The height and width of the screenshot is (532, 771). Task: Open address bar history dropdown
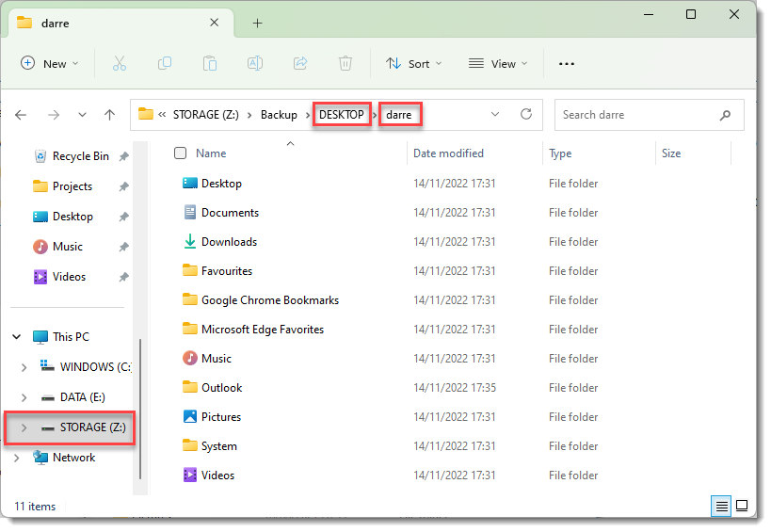point(495,115)
